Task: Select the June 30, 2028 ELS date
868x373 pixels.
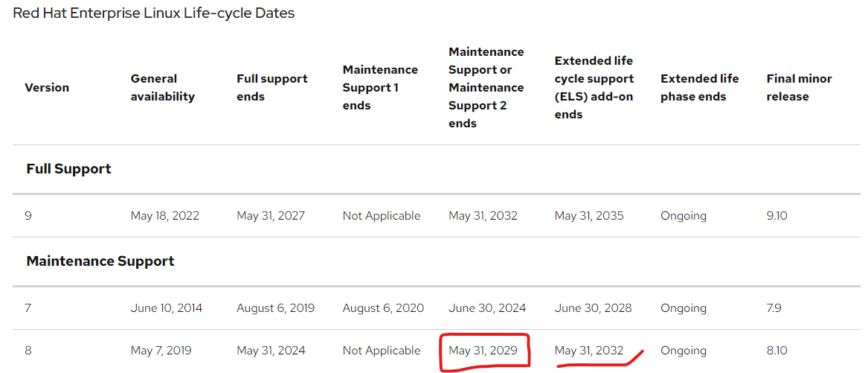Action: coord(593,307)
